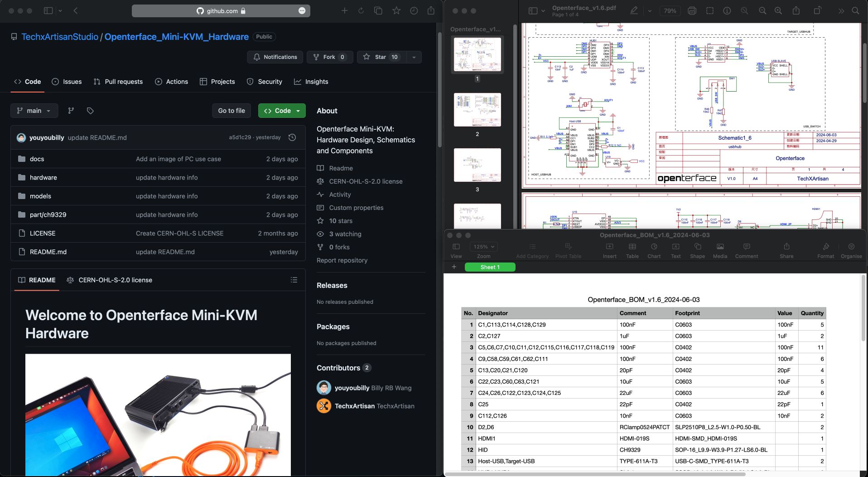Viewport: 868px width, 477px height.
Task: Open README.md file
Action: pos(48,252)
